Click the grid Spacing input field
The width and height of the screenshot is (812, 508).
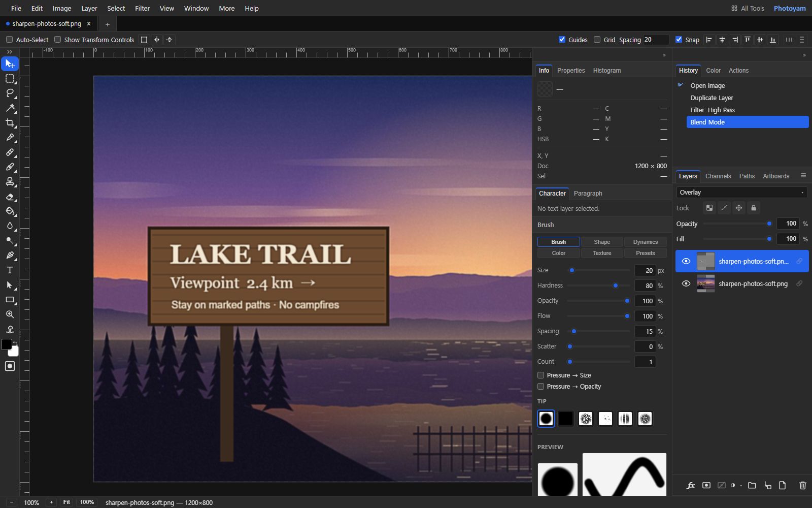pyautogui.click(x=656, y=40)
